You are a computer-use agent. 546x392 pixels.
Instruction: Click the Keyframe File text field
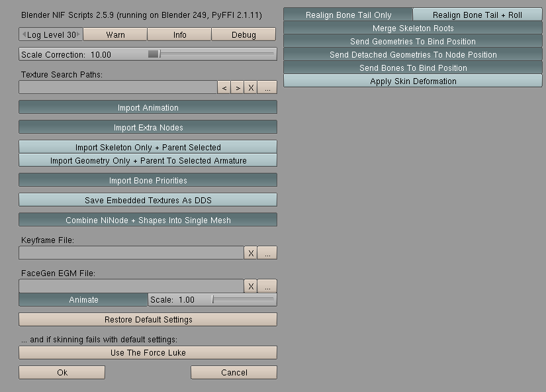coord(131,253)
